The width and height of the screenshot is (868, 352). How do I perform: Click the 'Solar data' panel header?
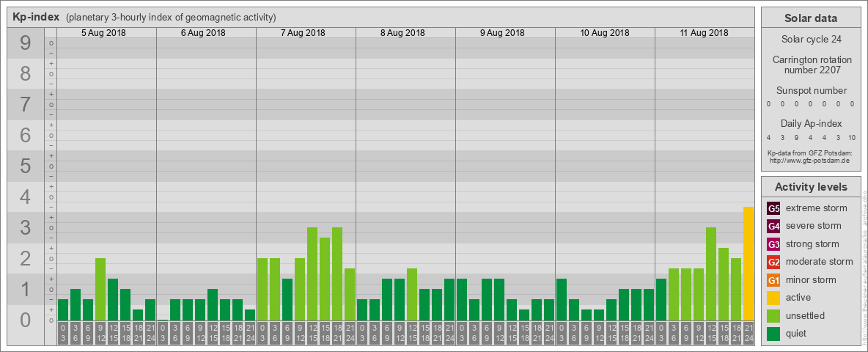(x=811, y=18)
